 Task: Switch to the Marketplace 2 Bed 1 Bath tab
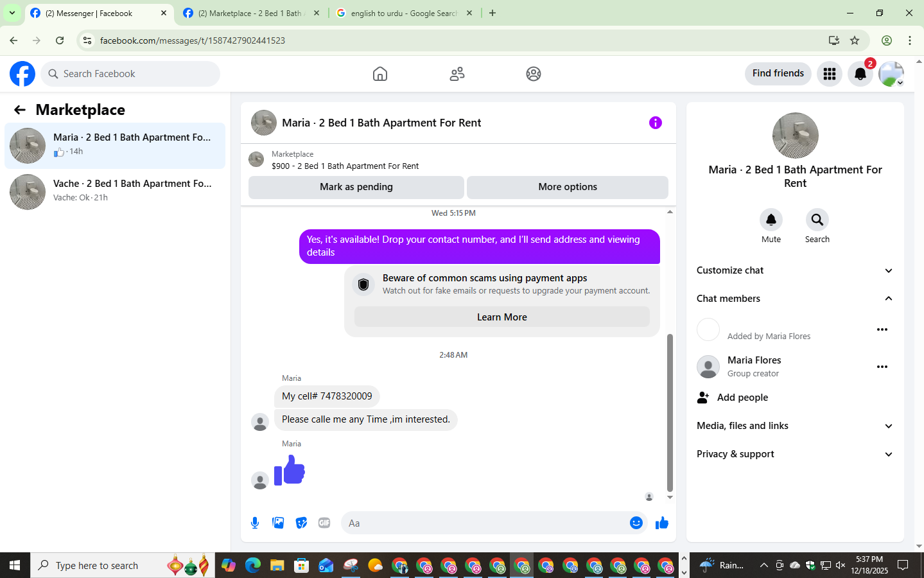click(251, 13)
